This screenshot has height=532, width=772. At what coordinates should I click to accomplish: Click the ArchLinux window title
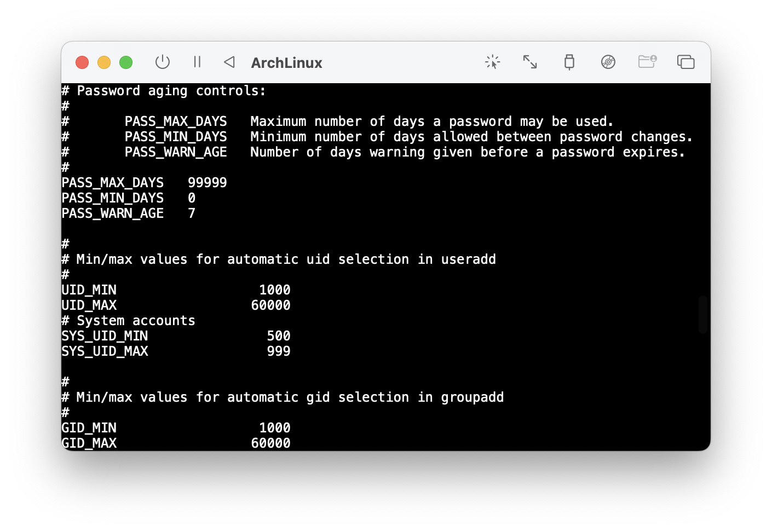click(286, 63)
